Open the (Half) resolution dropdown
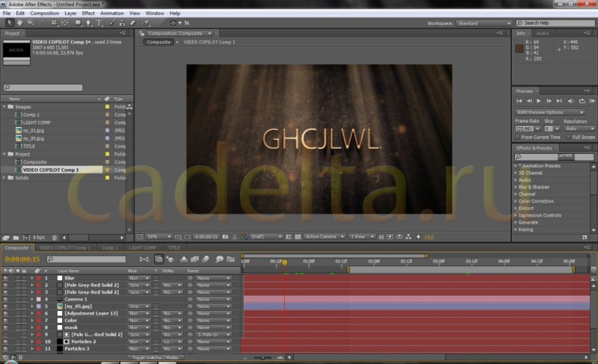The width and height of the screenshot is (598, 364). pos(266,237)
